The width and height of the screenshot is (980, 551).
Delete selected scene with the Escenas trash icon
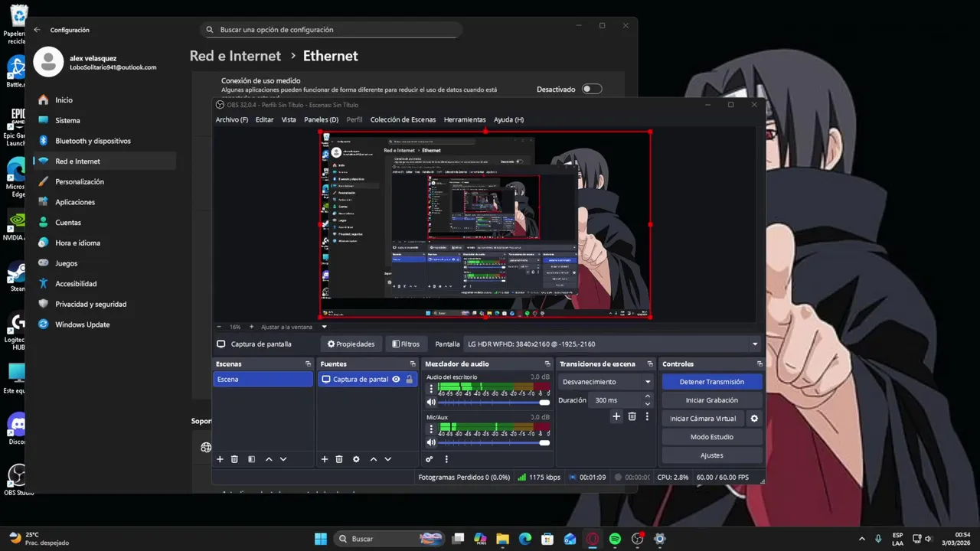pos(234,459)
